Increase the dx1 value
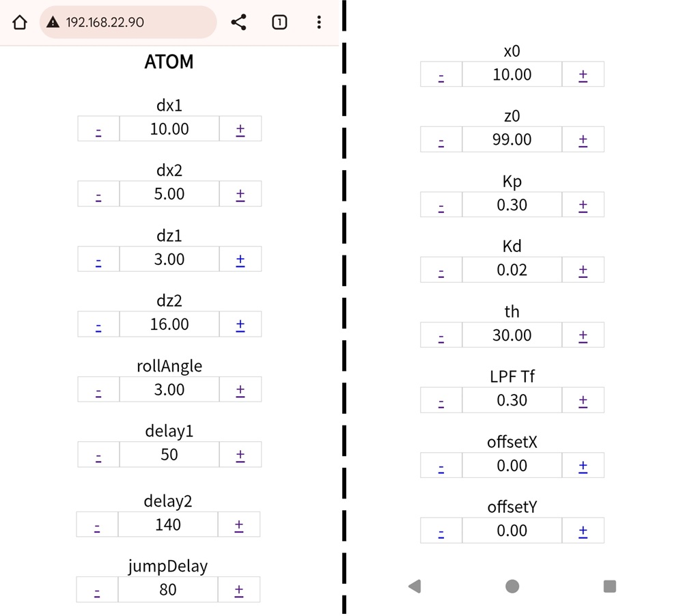 coord(240,129)
